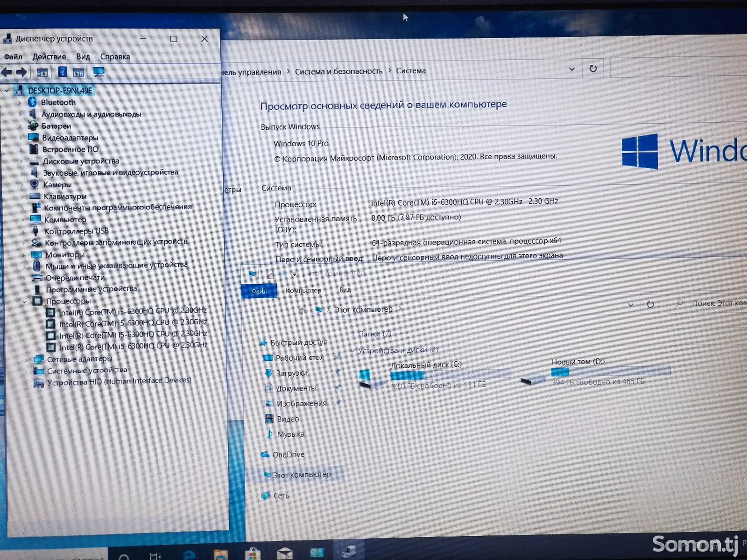Expand Аудиовходы и аудиовыходы node

[x=20, y=114]
